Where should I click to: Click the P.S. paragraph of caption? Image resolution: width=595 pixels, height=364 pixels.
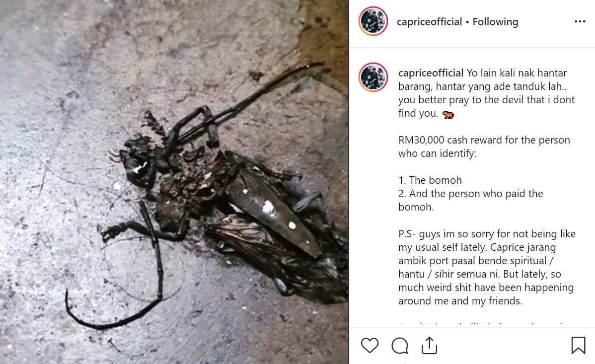(x=487, y=267)
